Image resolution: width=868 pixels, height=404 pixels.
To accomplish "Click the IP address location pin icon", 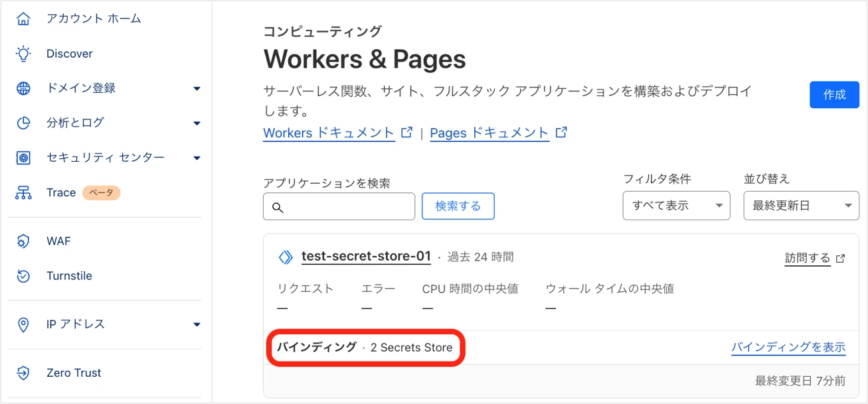I will [23, 324].
